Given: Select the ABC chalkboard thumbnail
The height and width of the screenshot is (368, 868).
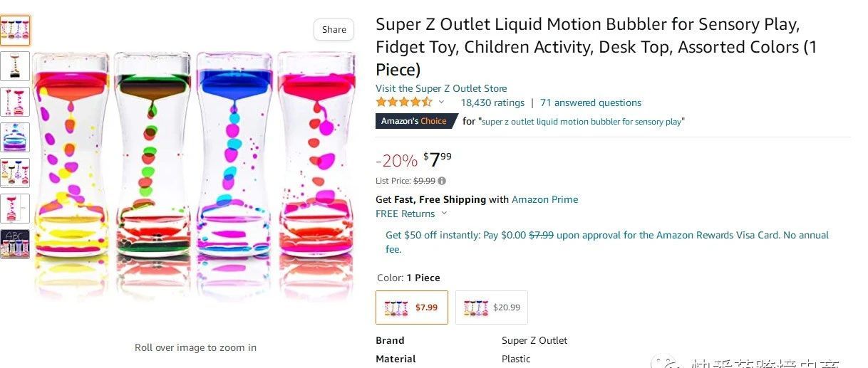Looking at the screenshot, I should pos(15,243).
